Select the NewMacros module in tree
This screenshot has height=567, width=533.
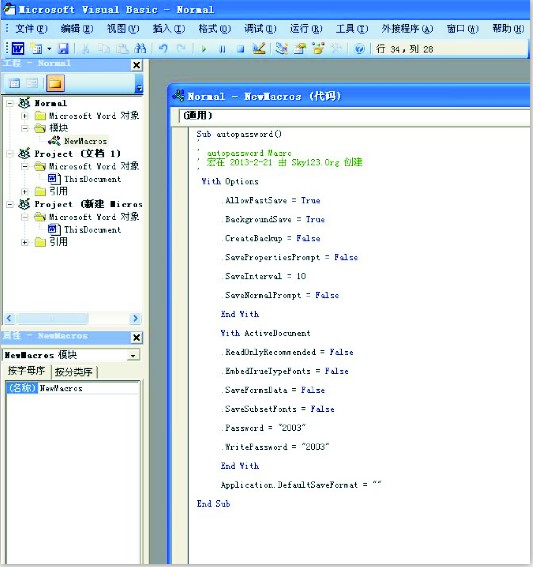(x=85, y=141)
